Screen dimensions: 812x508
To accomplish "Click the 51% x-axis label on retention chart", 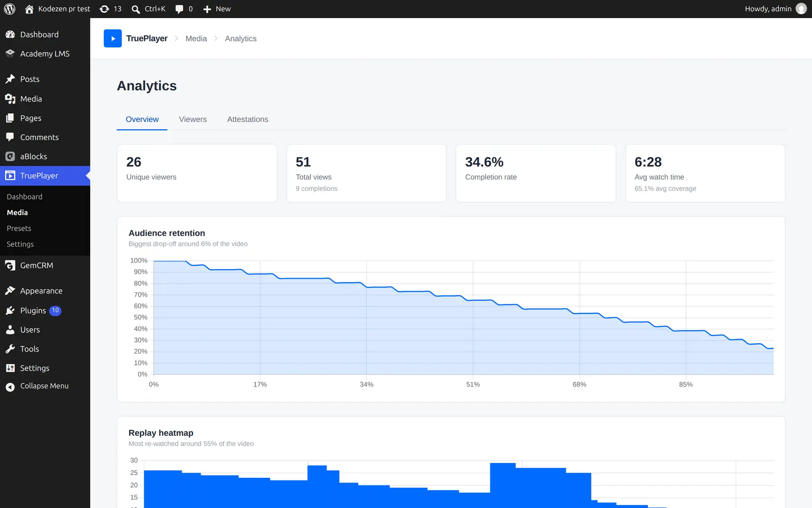I will click(473, 384).
